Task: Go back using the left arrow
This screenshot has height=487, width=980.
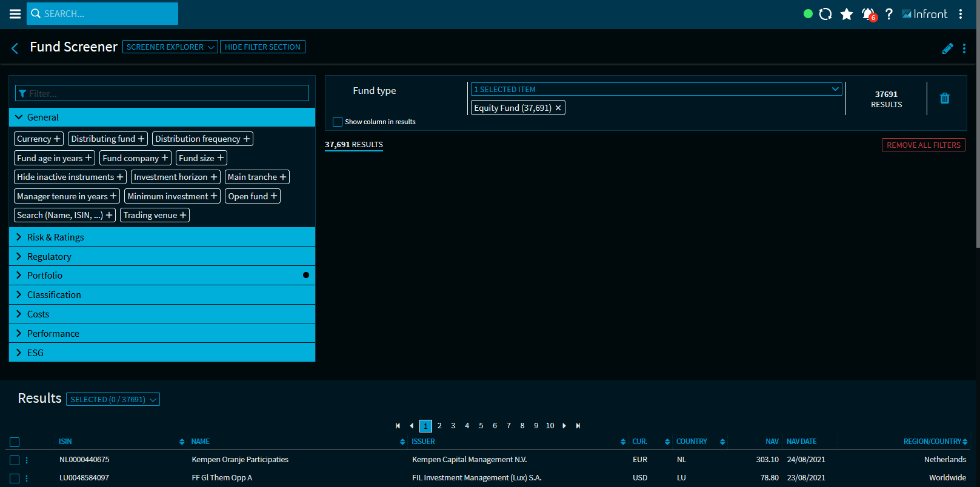Action: 15,48
